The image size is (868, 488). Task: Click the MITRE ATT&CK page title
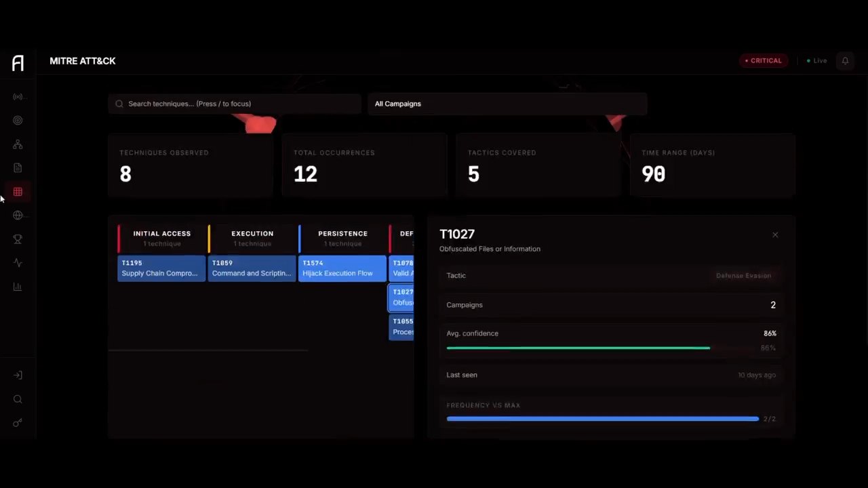pos(83,61)
